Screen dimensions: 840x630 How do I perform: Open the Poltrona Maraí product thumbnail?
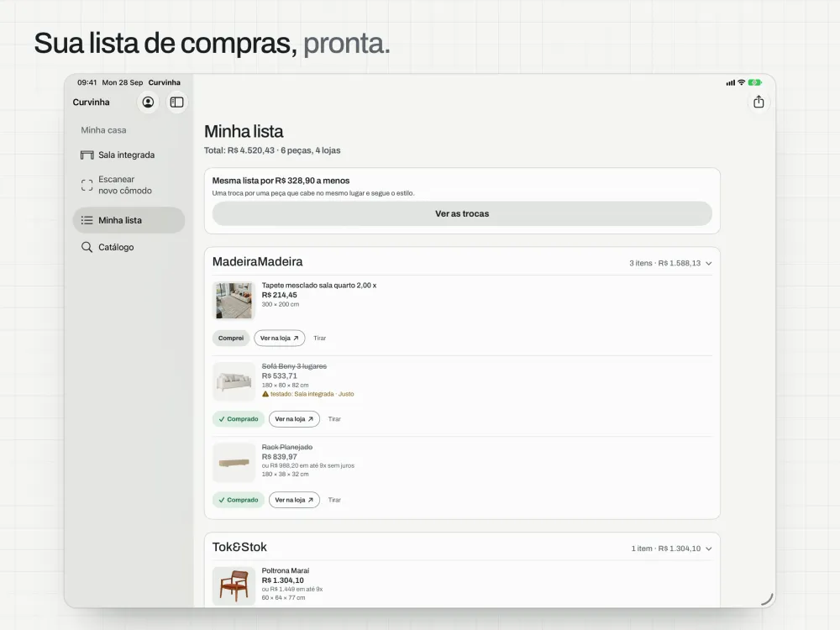coord(234,586)
